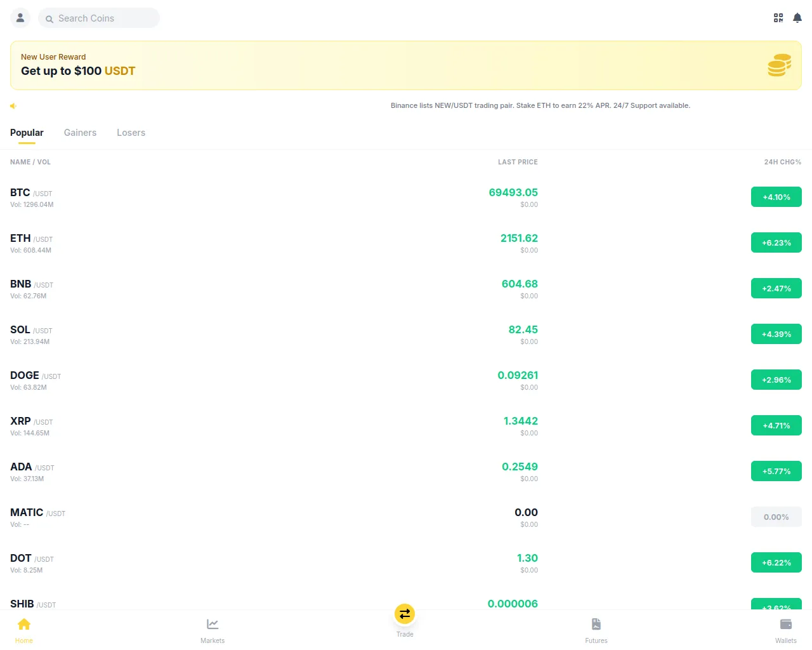The height and width of the screenshot is (650, 812).
Task: Go to Home via house icon
Action: point(24,624)
